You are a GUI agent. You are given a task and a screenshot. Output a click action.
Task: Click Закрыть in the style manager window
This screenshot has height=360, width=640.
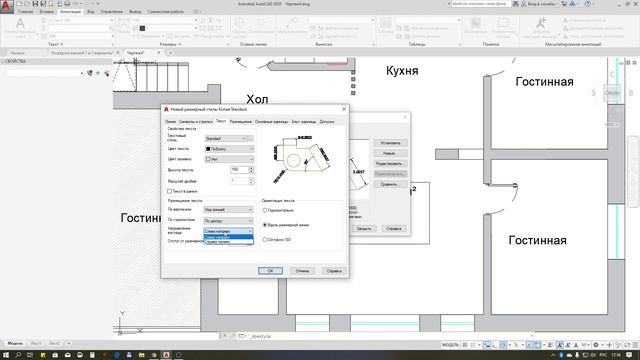364,229
